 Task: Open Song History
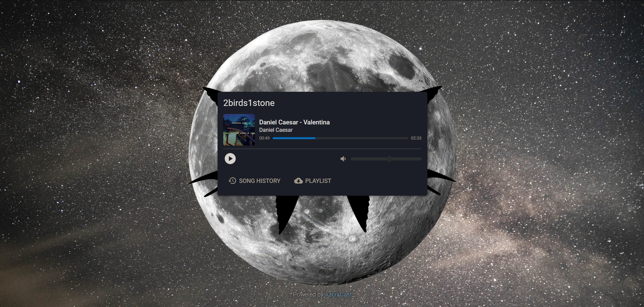(255, 181)
